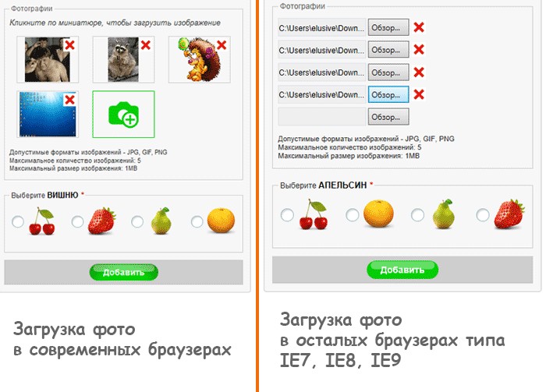546x392 pixels.
Task: Choose the strawberry radio in ВИШНЮ captcha
Action: coord(77,221)
